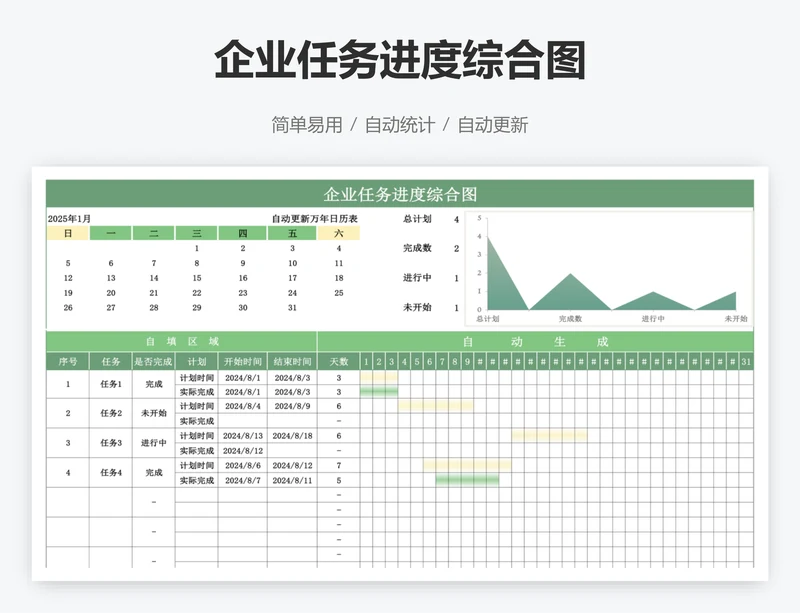This screenshot has height=613, width=800.
Task: Select the 天数 column header
Action: 339,361
